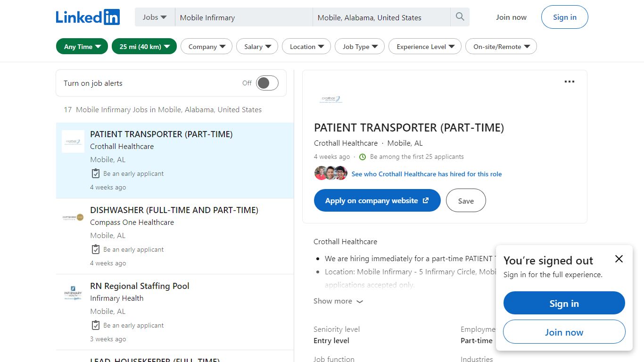Close the signed out popup
644x362 pixels.
click(619, 259)
